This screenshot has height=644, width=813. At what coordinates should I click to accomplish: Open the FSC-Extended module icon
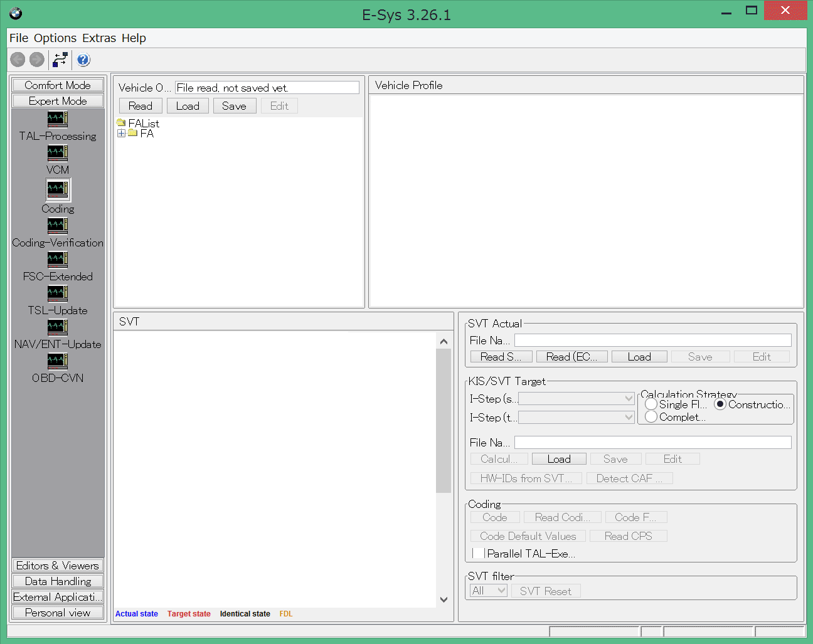point(57,259)
